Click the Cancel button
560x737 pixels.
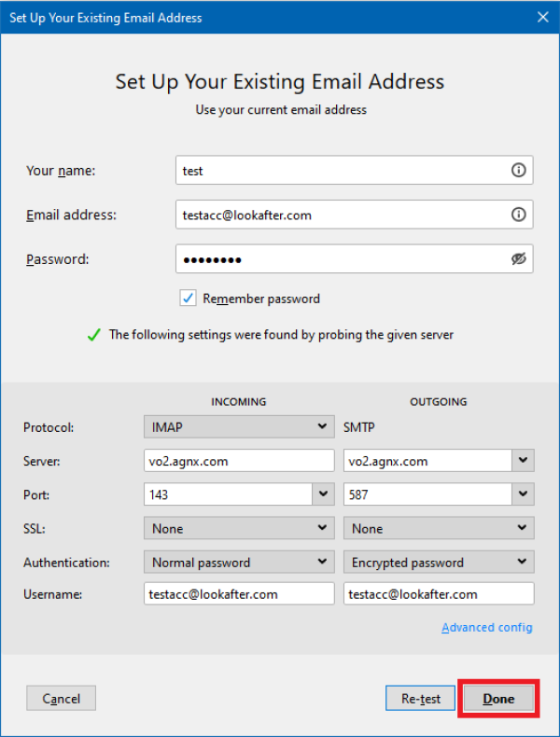[62, 699]
